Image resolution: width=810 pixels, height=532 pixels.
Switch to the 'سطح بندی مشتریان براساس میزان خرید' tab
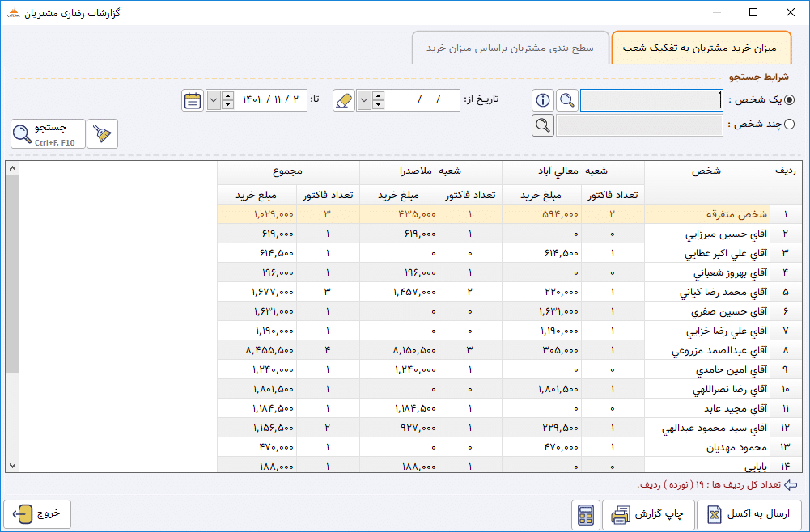point(511,48)
